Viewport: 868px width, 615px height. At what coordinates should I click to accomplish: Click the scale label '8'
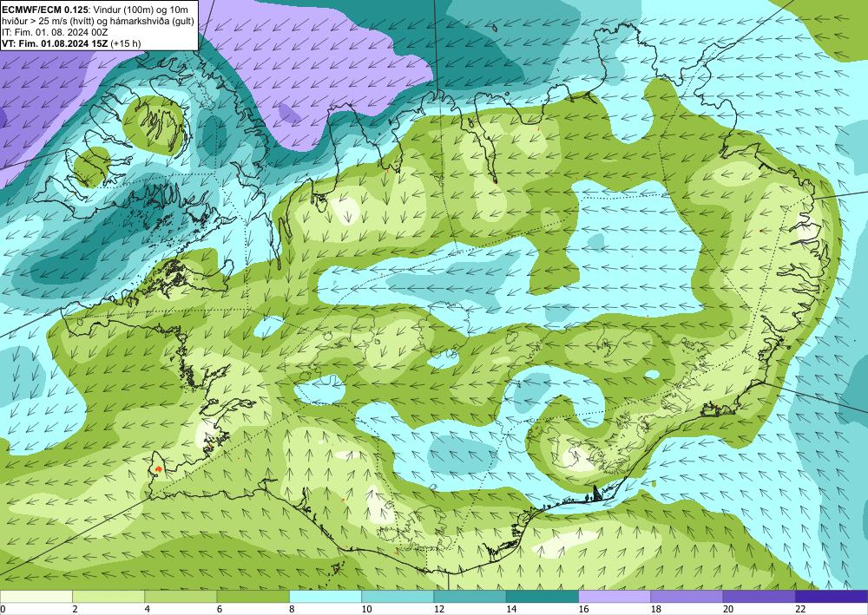pyautogui.click(x=292, y=609)
